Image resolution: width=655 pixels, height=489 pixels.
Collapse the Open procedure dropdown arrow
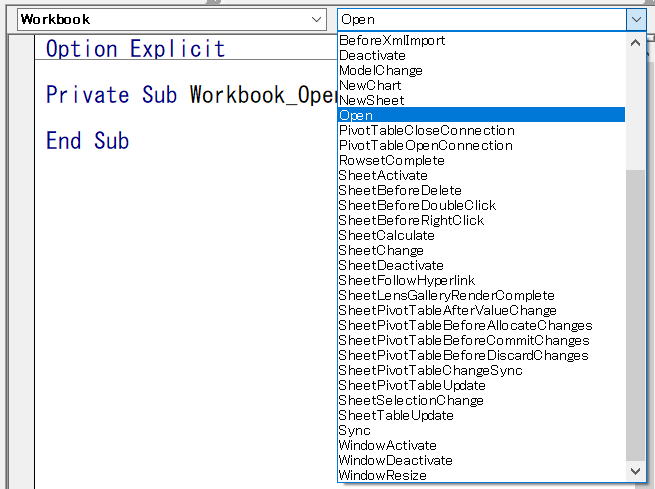pyautogui.click(x=635, y=19)
